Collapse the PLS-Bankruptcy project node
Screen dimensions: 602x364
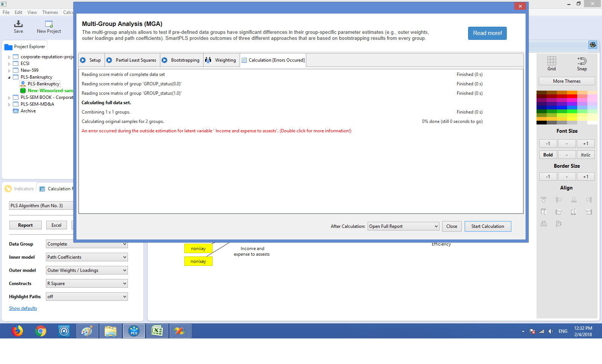(9, 77)
